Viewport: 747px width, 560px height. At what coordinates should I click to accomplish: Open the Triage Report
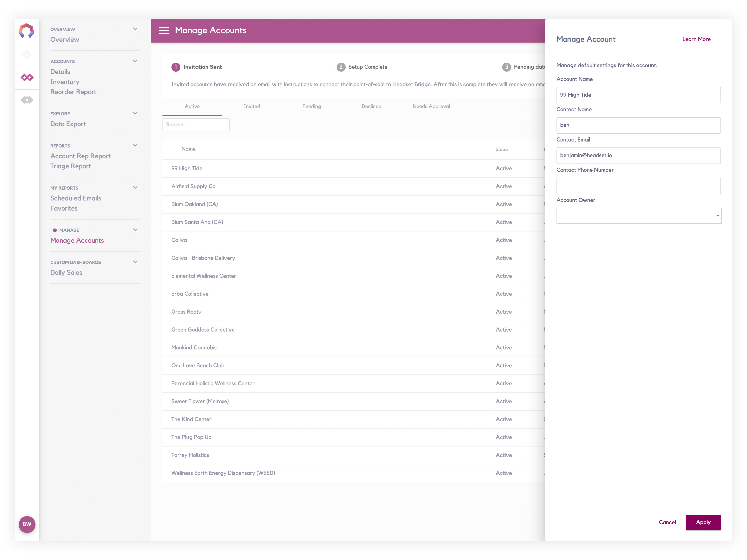click(71, 166)
